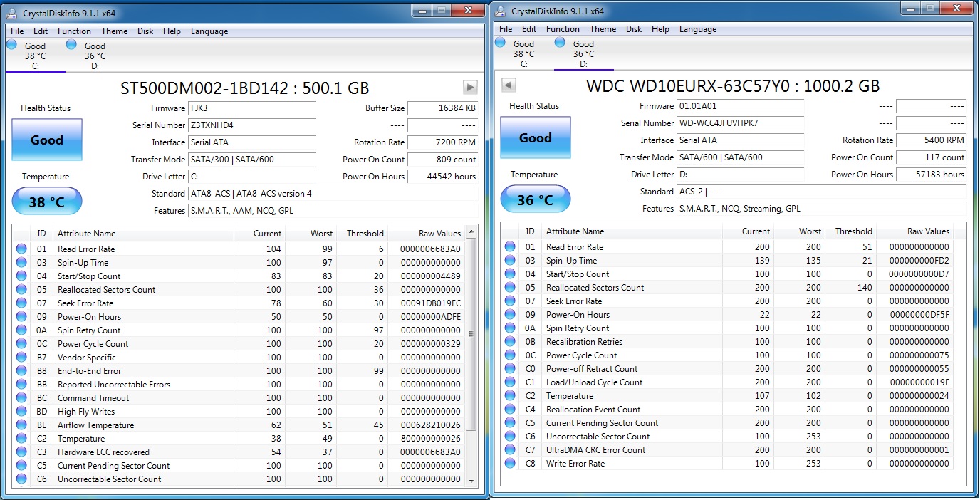
Task: Click status orb for Command Timeout row
Action: click(x=21, y=398)
